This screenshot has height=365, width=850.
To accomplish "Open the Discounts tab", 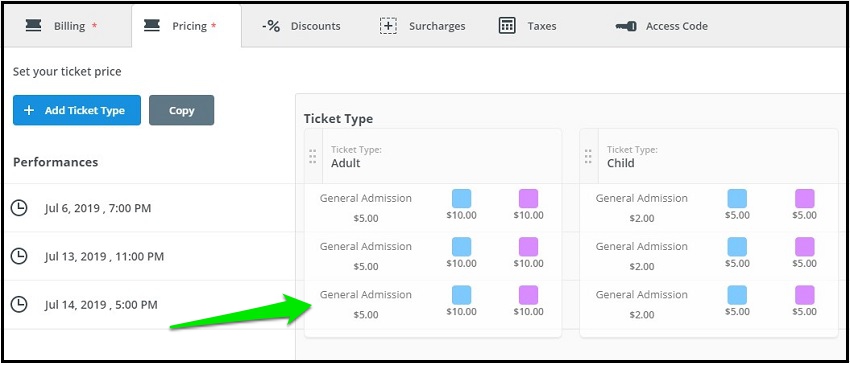I will [x=301, y=26].
